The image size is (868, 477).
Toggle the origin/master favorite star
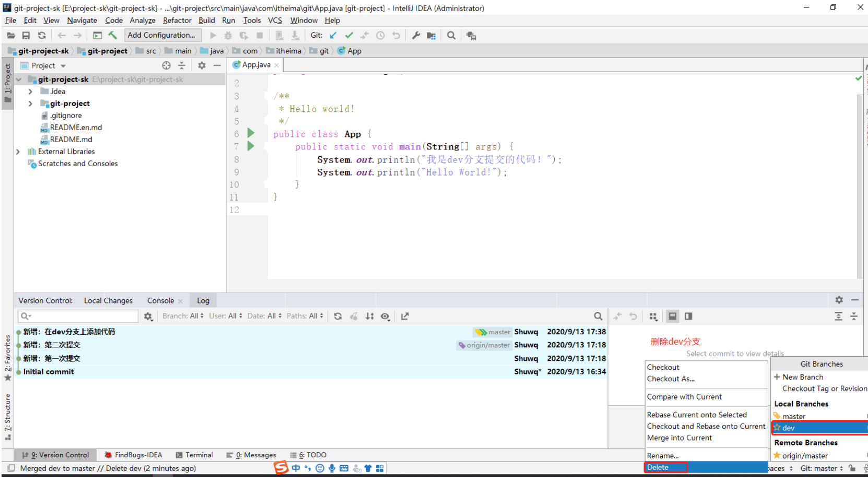pyautogui.click(x=777, y=456)
